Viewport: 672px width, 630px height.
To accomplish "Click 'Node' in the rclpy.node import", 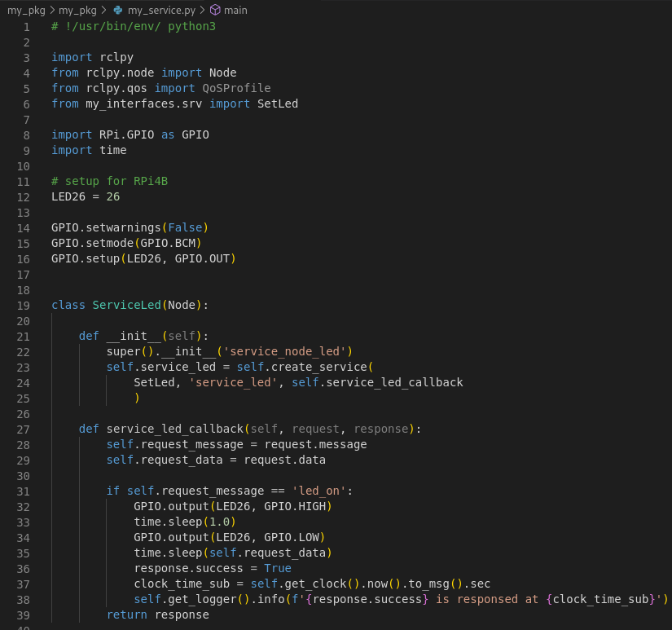I will 223,73.
